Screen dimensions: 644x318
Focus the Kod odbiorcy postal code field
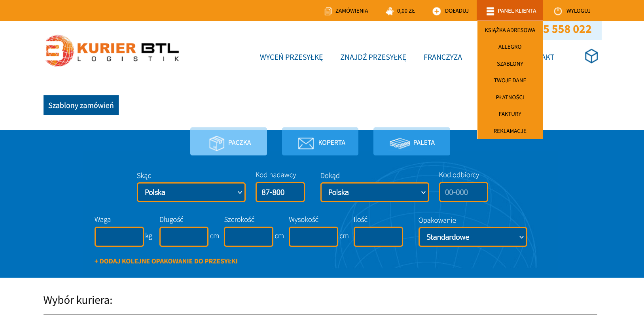pos(463,193)
